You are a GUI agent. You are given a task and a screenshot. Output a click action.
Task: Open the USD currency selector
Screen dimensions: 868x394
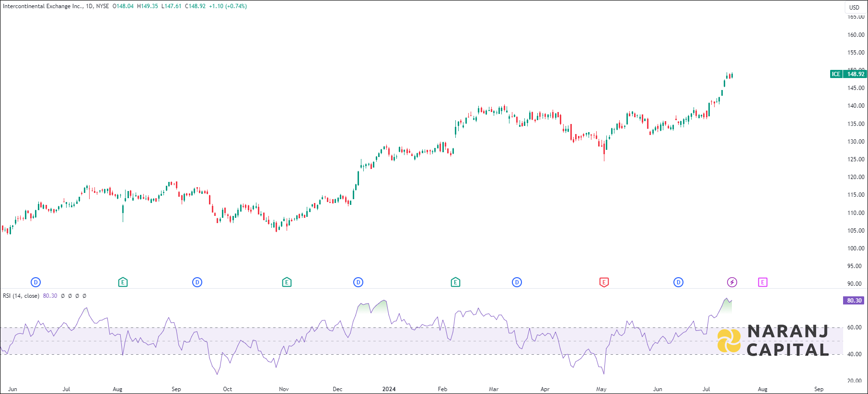[854, 7]
